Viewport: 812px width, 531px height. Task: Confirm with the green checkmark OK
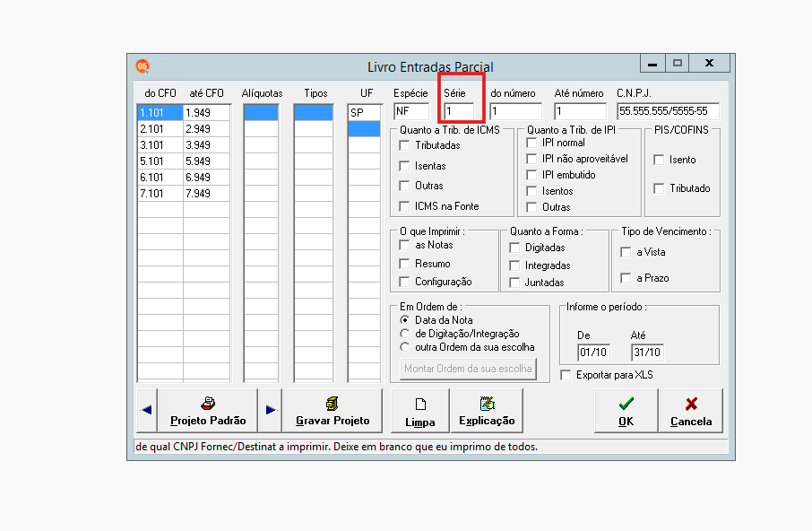[626, 403]
